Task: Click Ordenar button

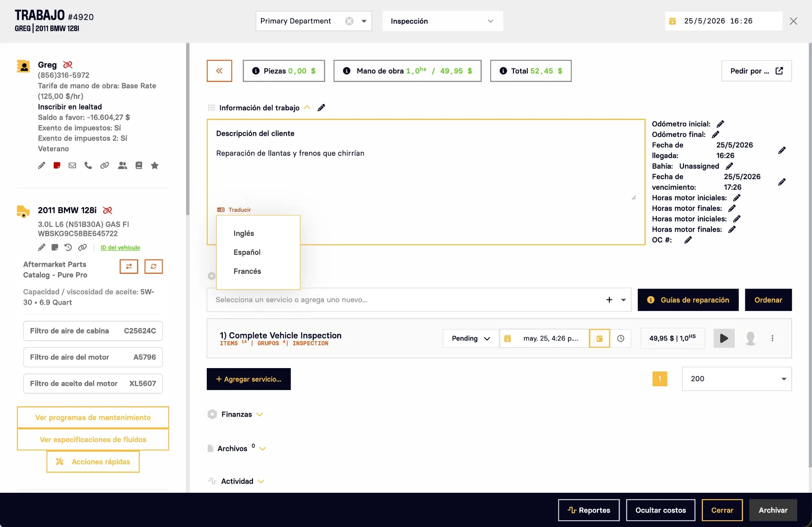Action: (x=768, y=300)
